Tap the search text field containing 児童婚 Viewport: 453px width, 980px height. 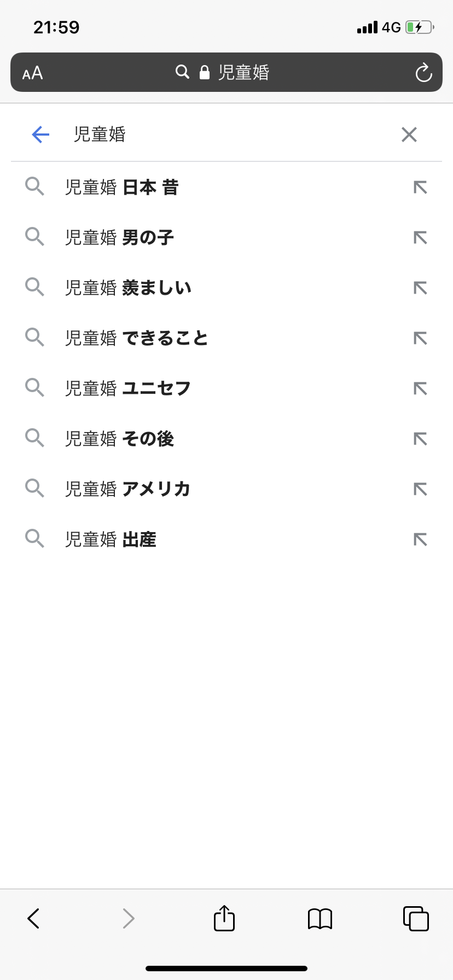tap(219, 134)
